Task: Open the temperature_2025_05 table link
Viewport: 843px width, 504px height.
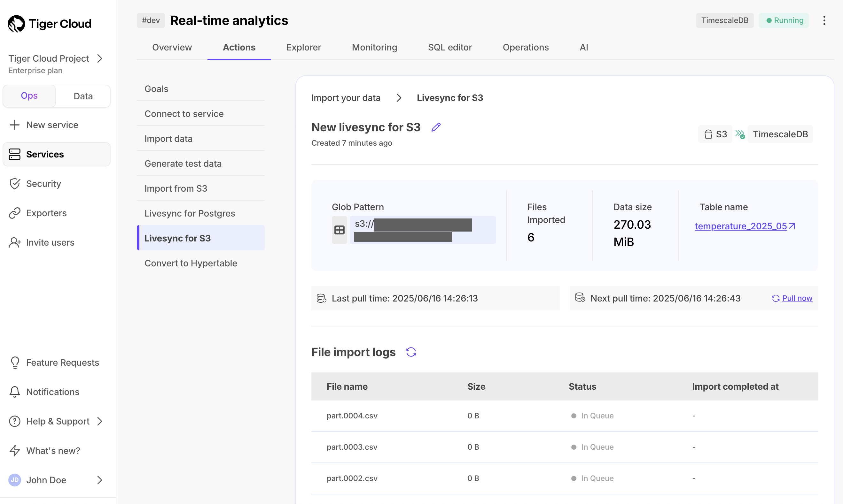Action: 741,226
